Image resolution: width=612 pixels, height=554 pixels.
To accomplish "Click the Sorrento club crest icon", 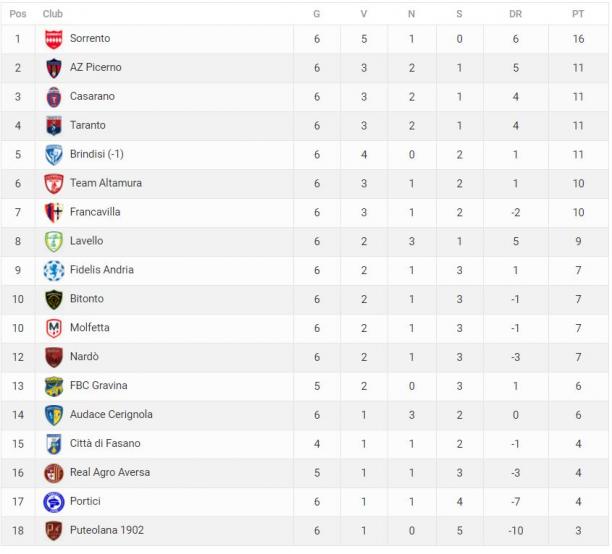I will pos(53,39).
